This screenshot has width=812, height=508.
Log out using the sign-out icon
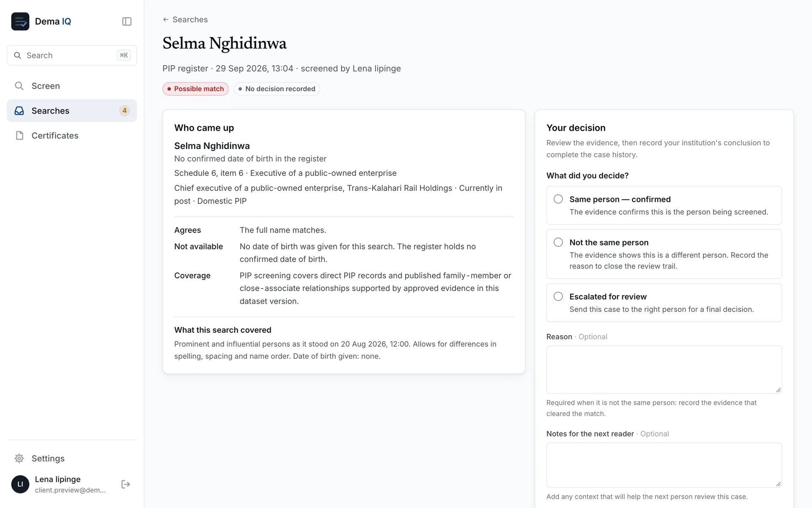click(126, 484)
